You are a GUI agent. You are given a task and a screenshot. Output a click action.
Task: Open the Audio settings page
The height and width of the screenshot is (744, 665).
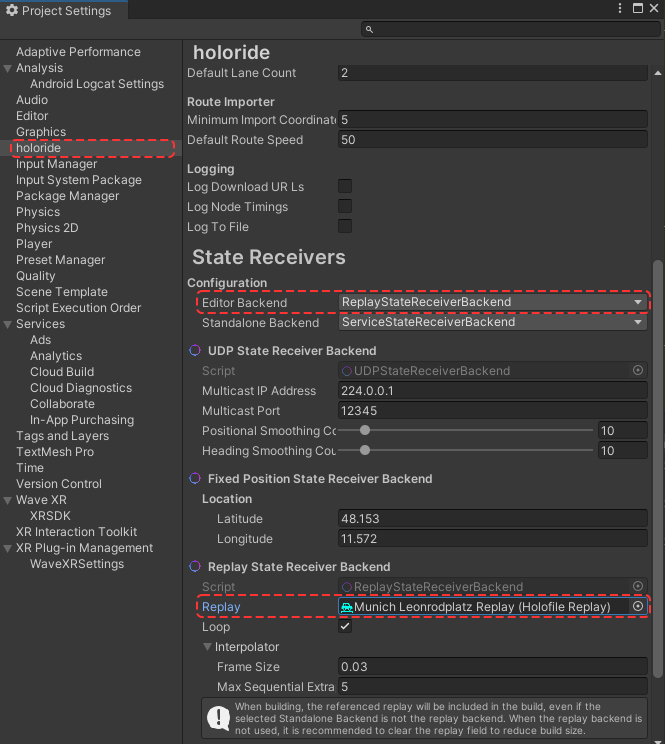tap(32, 100)
